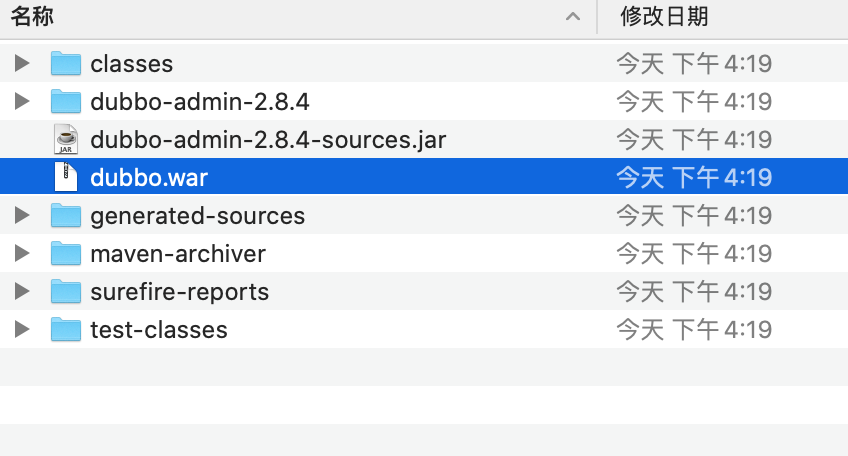Click the modified date of surefire-reports
848x456 pixels.
pos(694,292)
